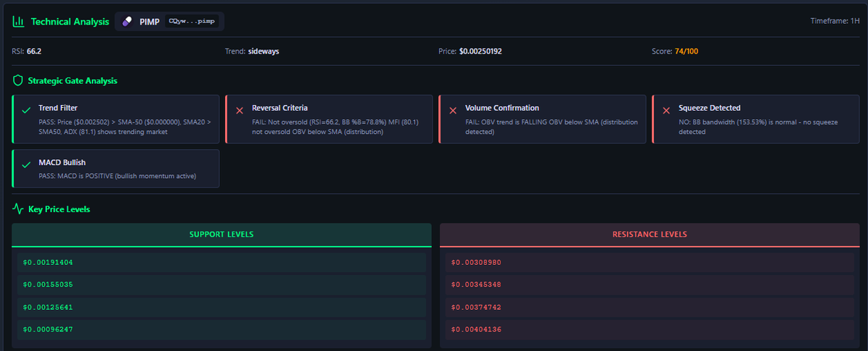
Task: Click the Technical Analysis bar chart icon
Action: [x=19, y=22]
